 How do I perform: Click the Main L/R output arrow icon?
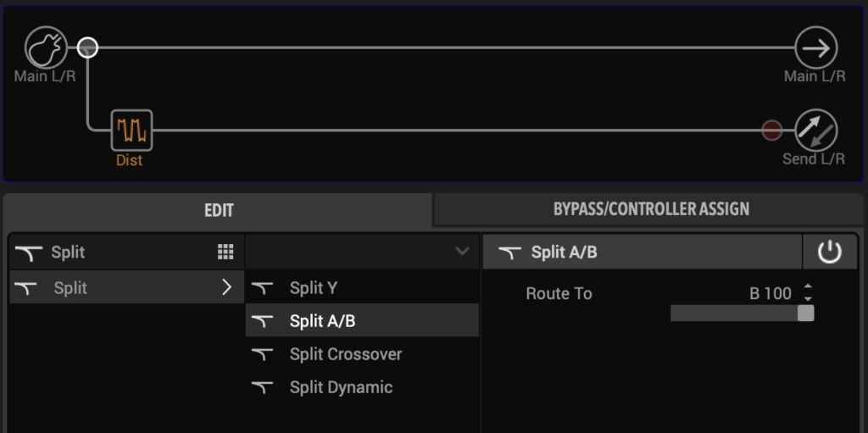816,47
